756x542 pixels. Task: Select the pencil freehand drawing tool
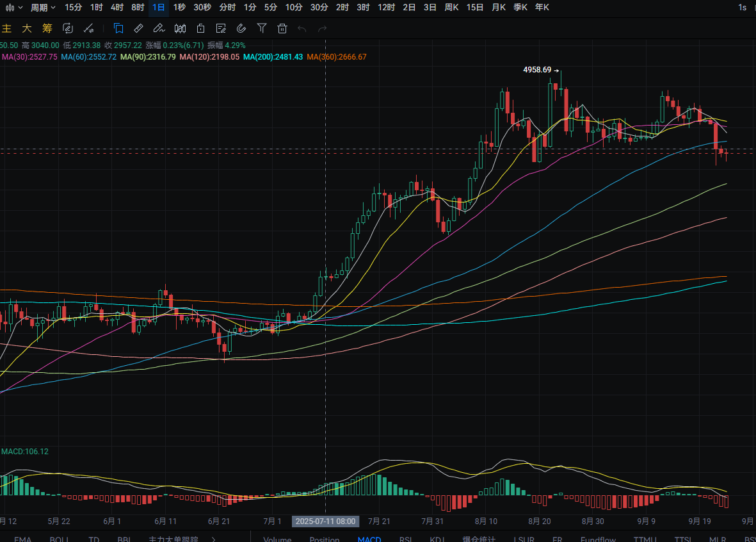point(159,28)
